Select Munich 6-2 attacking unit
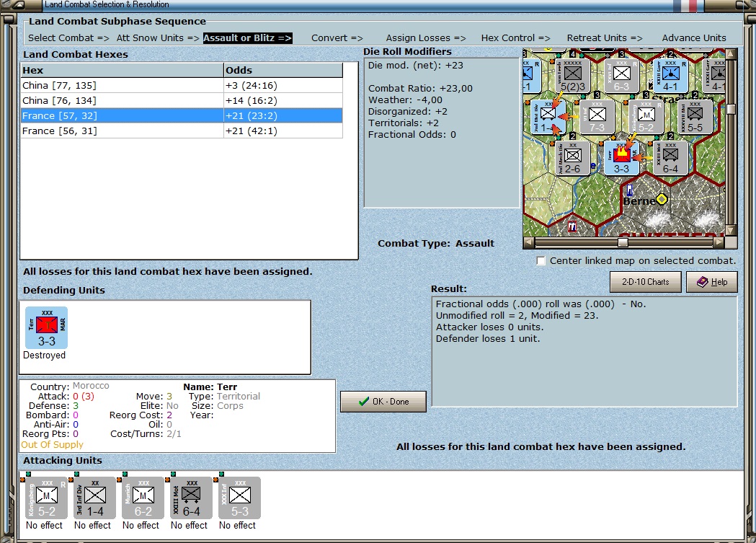This screenshot has height=543, width=756. point(143,498)
